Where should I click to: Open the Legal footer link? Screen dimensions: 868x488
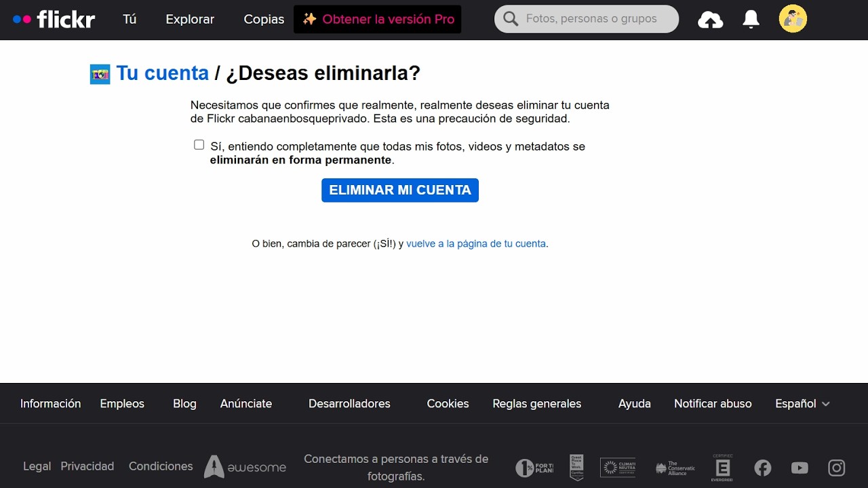click(37, 466)
